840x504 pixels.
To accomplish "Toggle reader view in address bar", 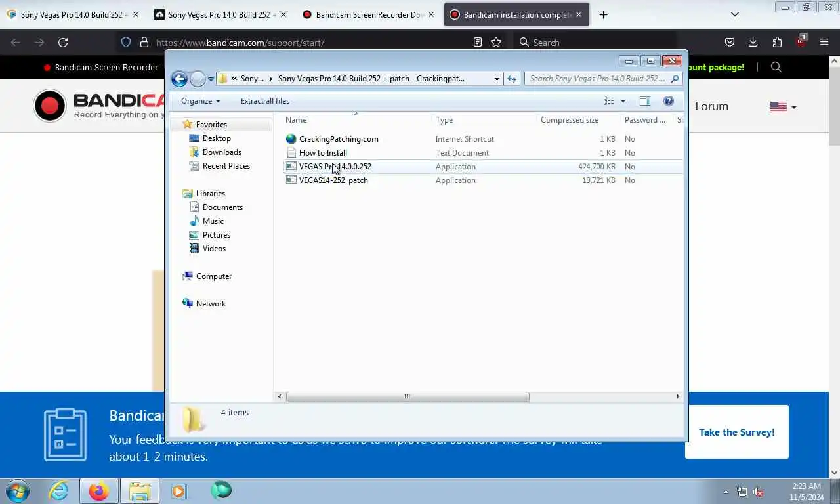I will [478, 43].
